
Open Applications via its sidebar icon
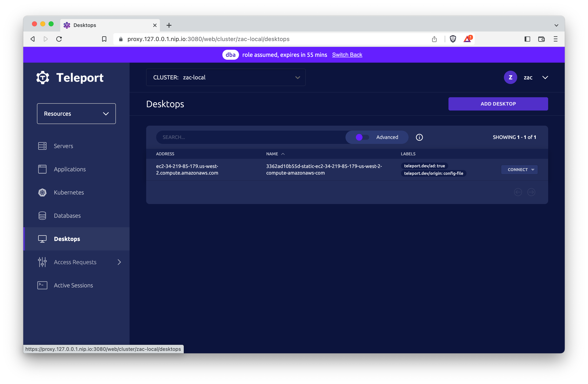(x=42, y=169)
